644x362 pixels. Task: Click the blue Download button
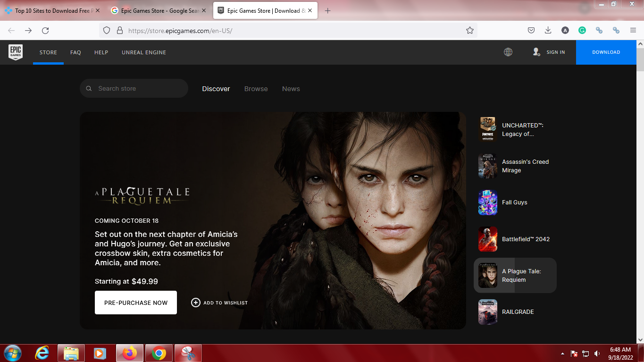point(606,52)
